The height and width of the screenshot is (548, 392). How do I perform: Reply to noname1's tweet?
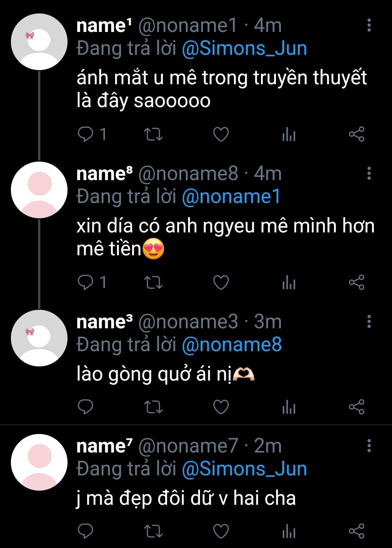[86, 134]
